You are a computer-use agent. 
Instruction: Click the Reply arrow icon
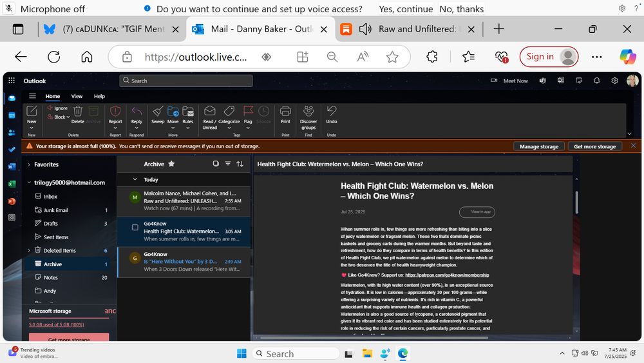(x=137, y=111)
